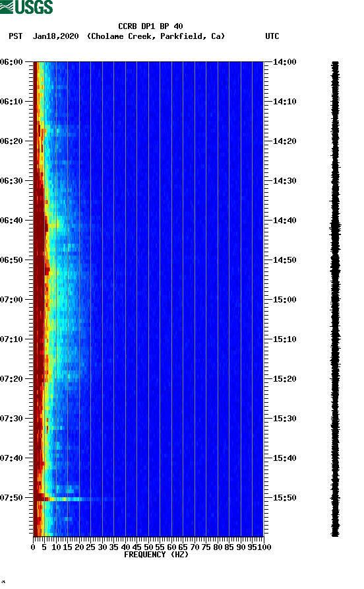Click the 07:40 PST time label
Screen dimensions: 364x589
12,458
